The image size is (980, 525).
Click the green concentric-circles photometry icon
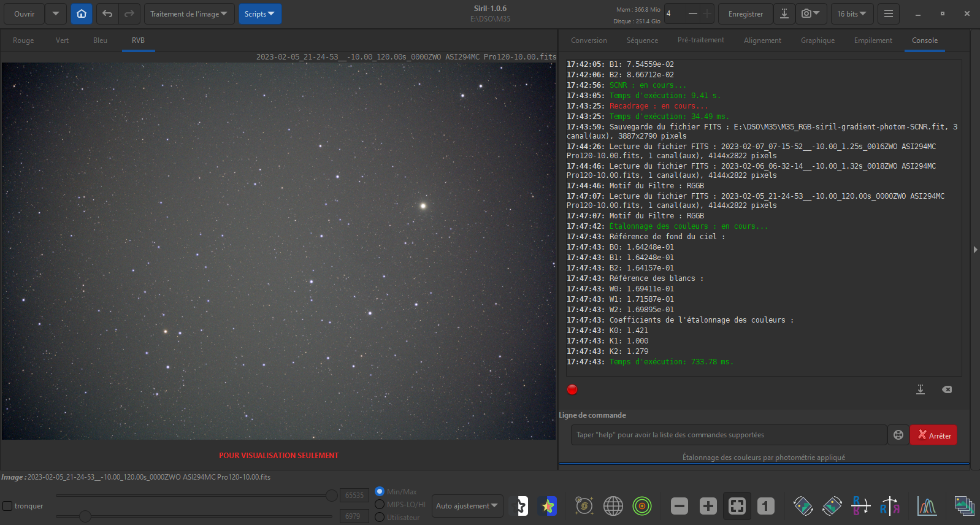coord(641,506)
